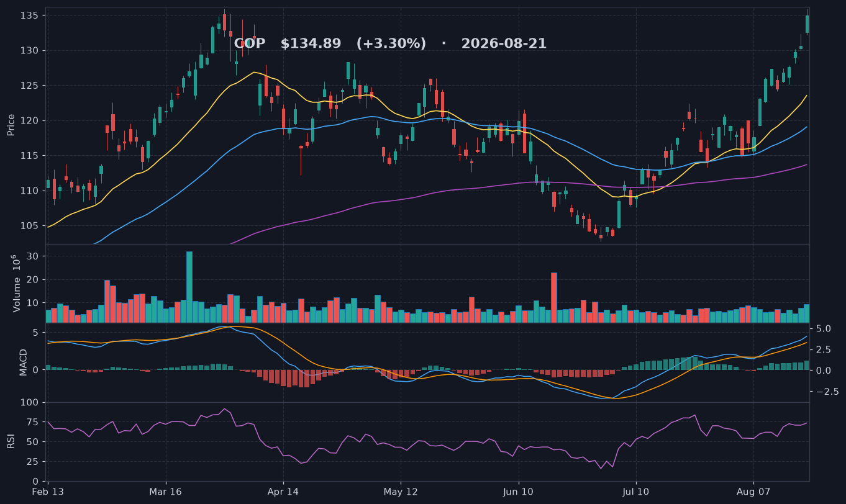Click the Mar 16 date label
The image size is (846, 504).
tap(166, 492)
